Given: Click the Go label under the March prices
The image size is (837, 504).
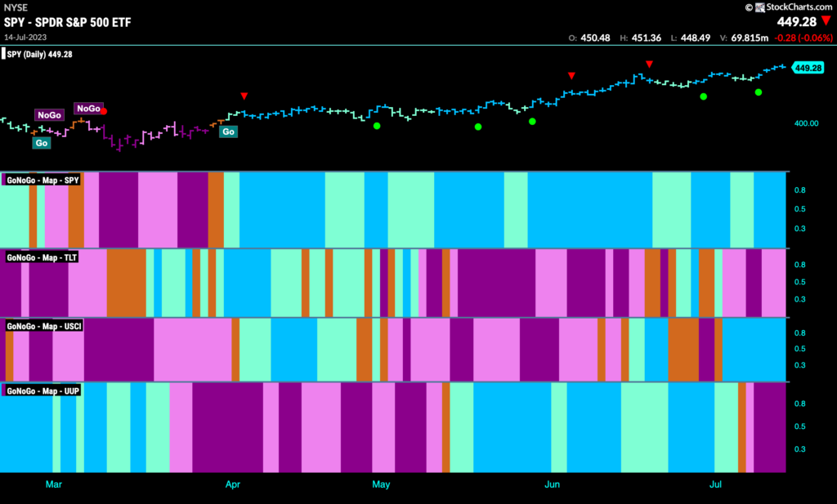Looking at the screenshot, I should 41,143.
